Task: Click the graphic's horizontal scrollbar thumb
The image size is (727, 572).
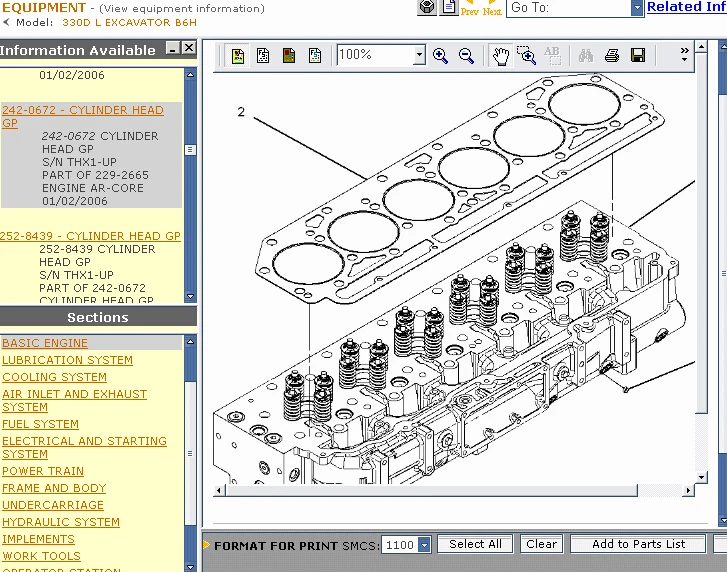Action: click(x=431, y=490)
